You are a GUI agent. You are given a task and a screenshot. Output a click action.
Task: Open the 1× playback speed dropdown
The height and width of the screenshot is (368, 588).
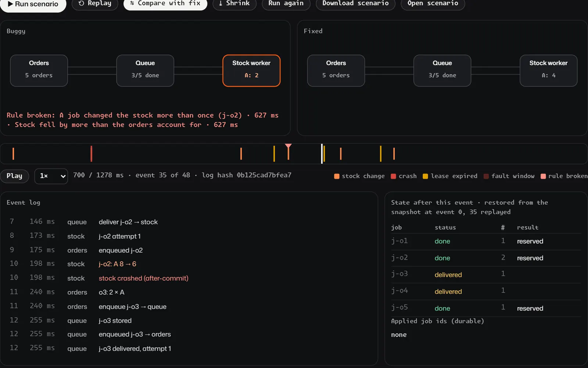click(x=51, y=176)
